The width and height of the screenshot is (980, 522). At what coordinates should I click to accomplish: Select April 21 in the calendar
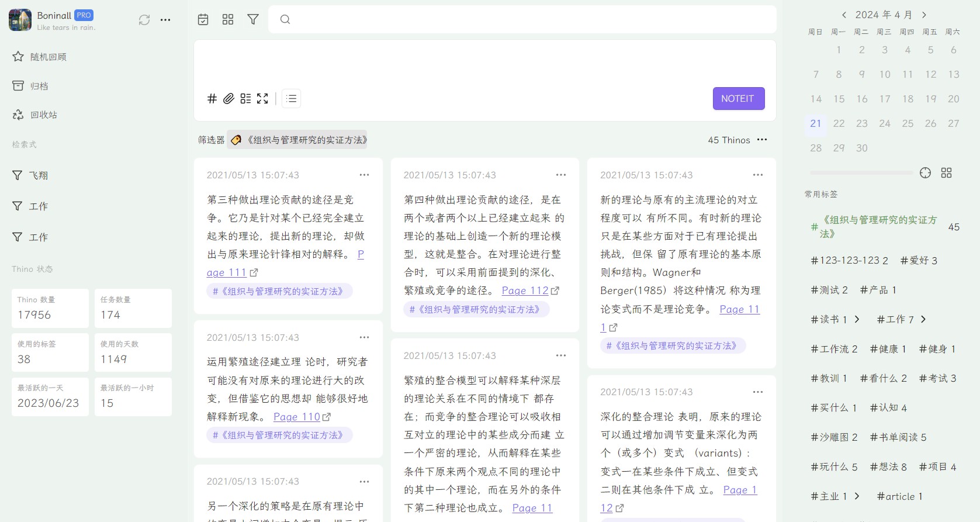click(x=816, y=123)
